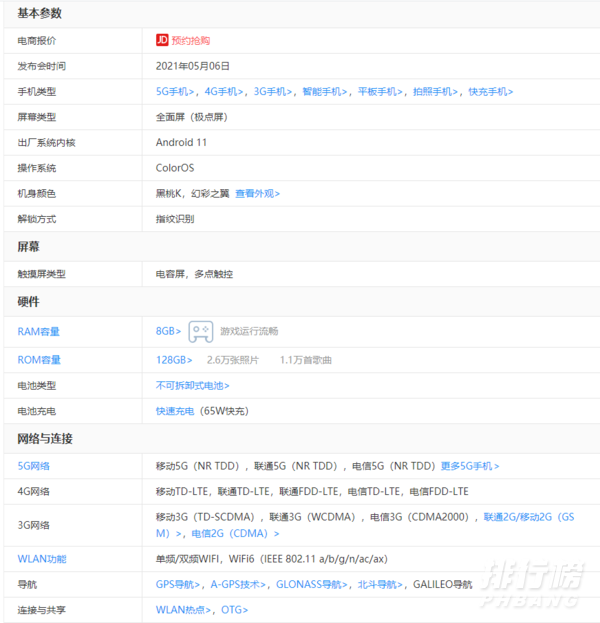
Task: Click the 4G network value starting 移动TD-LTE
Action: click(312, 491)
